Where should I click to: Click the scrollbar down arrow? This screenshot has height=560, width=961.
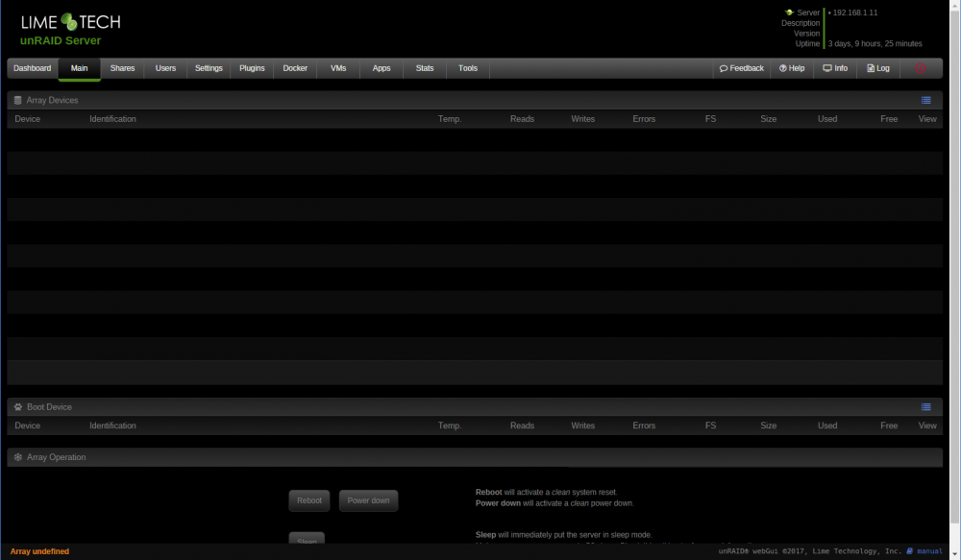(x=955, y=554)
